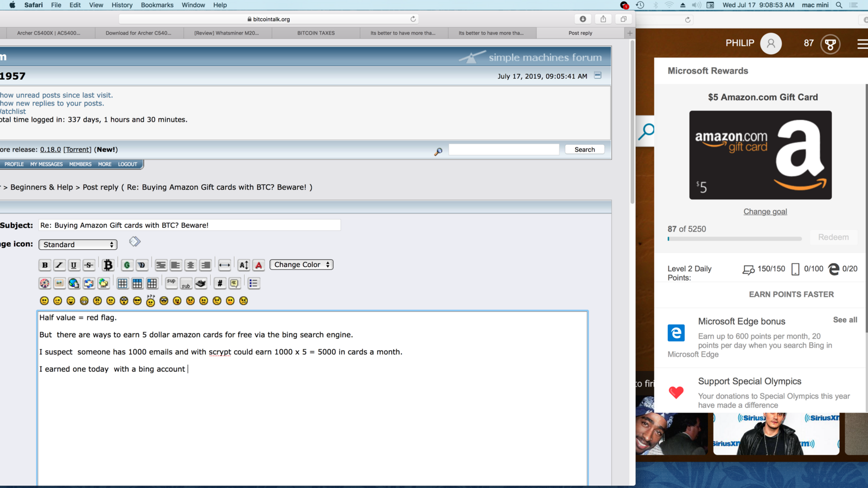Open the Standard message icon dropdown

(78, 245)
